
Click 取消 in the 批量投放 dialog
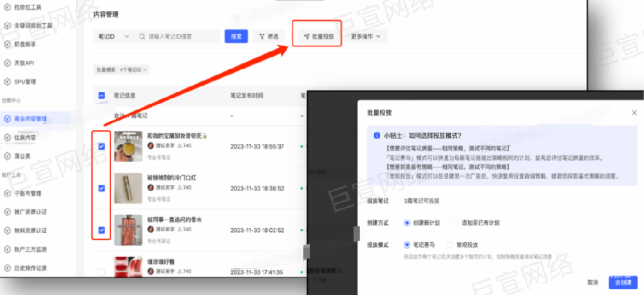pos(592,282)
